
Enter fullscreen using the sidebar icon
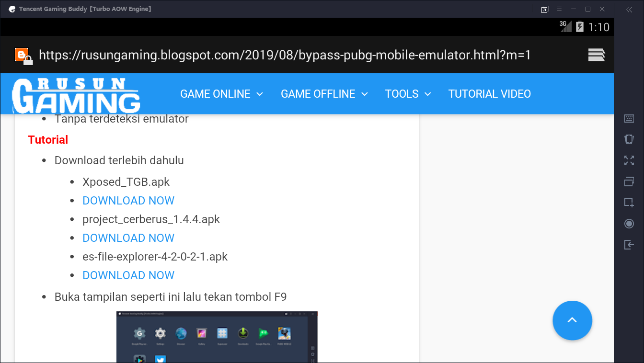pyautogui.click(x=629, y=160)
